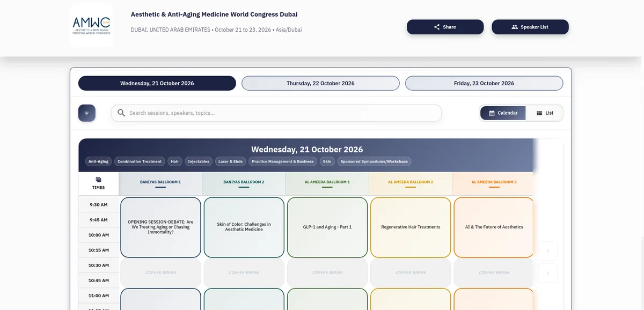Filter by Combination Treatment tag
The image size is (644, 310).
[140, 161]
